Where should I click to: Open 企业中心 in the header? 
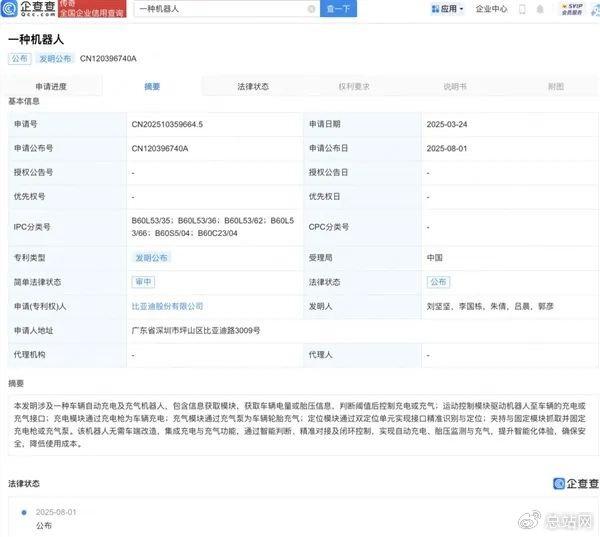click(491, 9)
